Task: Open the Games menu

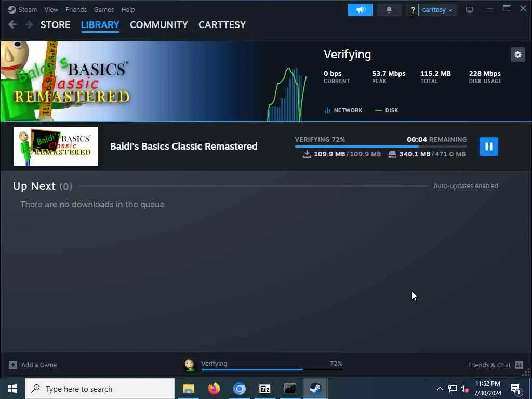Action: coord(104,9)
